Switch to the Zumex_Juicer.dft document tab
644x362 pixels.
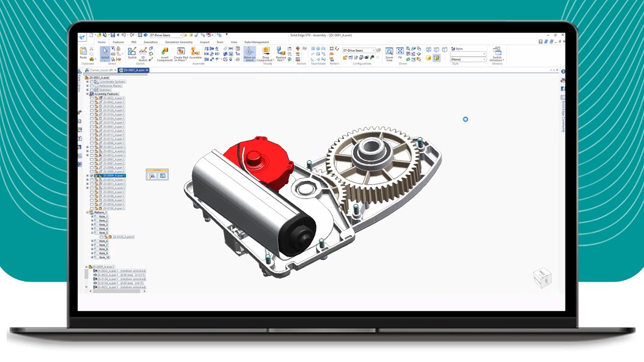coord(101,70)
